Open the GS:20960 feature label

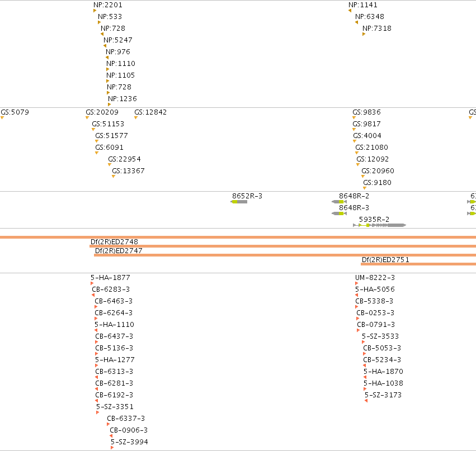(x=378, y=171)
